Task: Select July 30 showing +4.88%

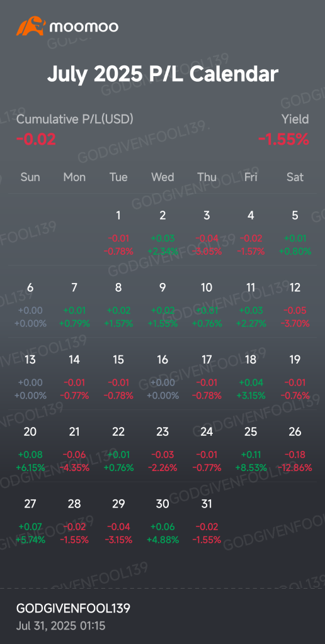Action: click(162, 521)
